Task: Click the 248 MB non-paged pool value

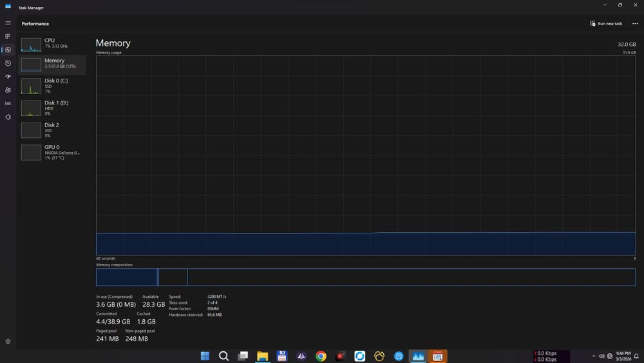Action: 137,338
